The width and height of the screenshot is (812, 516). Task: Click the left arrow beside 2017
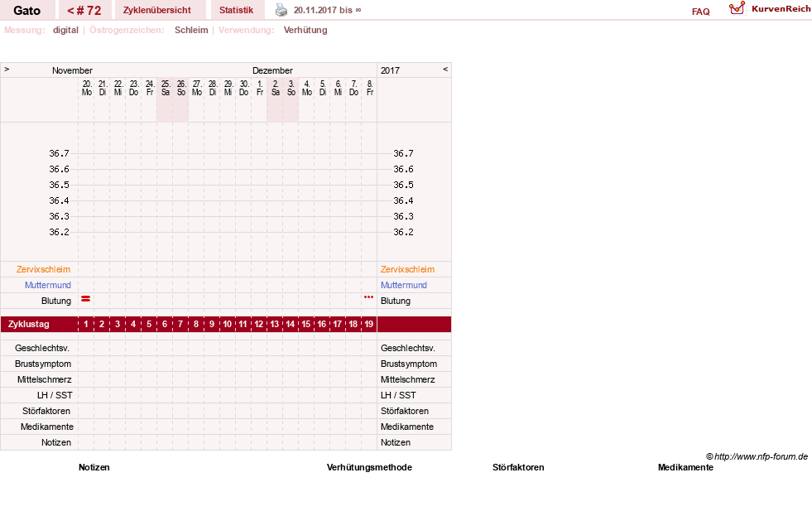pyautogui.click(x=445, y=69)
